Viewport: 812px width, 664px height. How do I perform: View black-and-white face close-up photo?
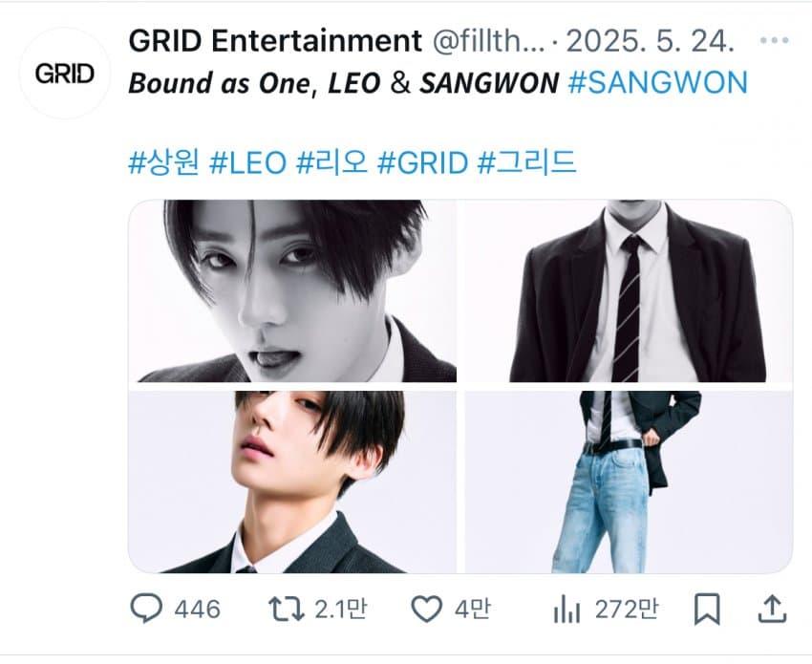pyautogui.click(x=292, y=290)
